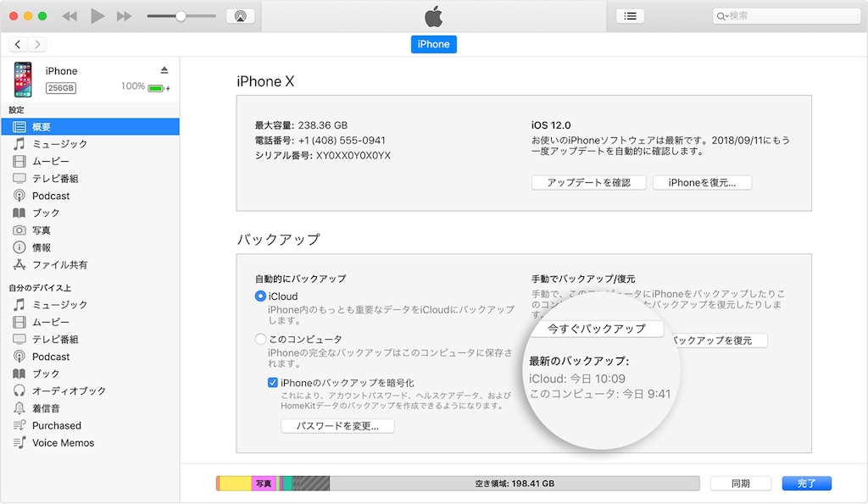Open テレビ番組 under 自分のデバイス上
Image resolution: width=868 pixels, height=504 pixels.
click(90, 339)
